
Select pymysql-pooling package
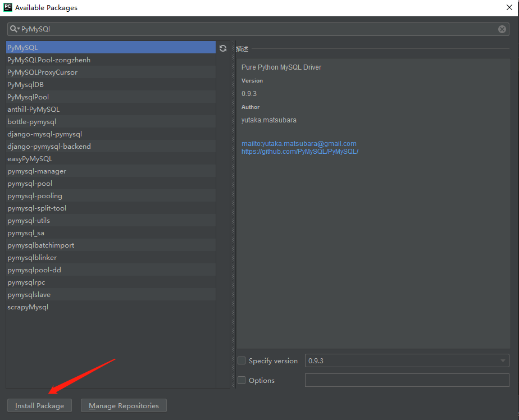[x=111, y=195]
